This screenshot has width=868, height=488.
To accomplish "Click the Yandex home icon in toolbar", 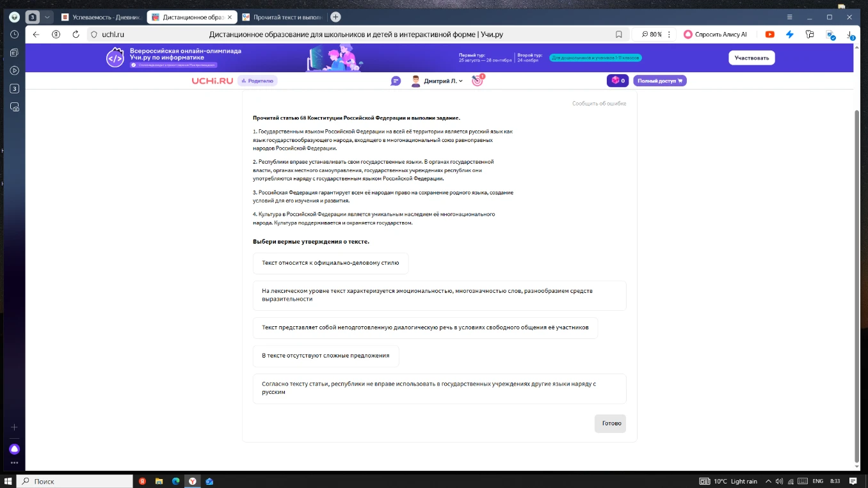I will tap(56, 35).
